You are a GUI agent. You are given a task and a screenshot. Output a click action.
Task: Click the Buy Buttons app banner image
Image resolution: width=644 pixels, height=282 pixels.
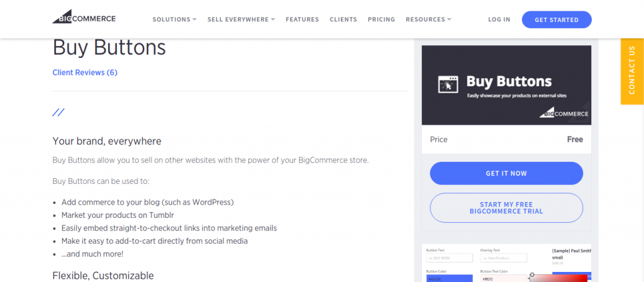[x=506, y=85]
